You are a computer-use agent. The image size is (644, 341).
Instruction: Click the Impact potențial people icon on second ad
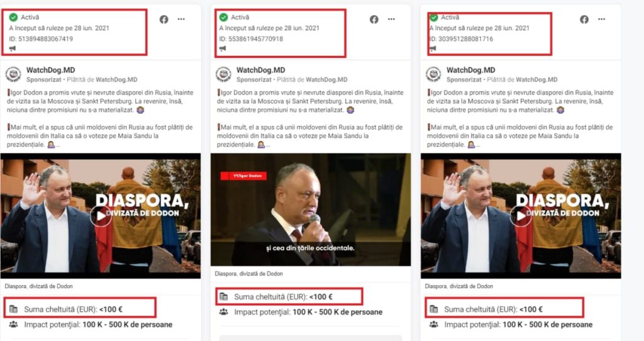223,312
